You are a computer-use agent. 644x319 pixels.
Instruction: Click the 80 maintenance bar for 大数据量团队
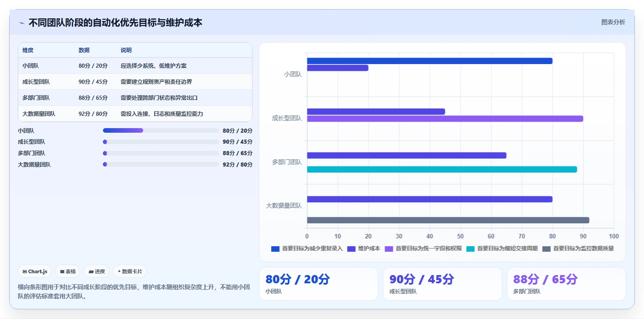pyautogui.click(x=429, y=199)
